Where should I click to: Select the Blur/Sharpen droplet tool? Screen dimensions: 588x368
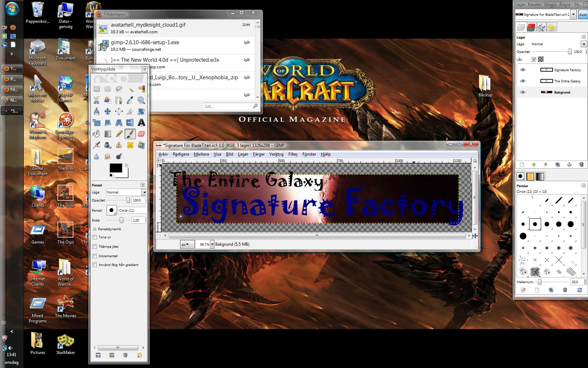coord(97,156)
